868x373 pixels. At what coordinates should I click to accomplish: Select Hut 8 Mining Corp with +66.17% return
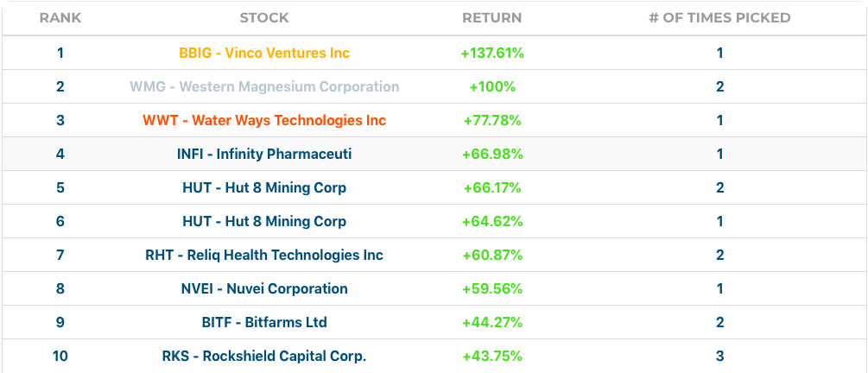264,187
